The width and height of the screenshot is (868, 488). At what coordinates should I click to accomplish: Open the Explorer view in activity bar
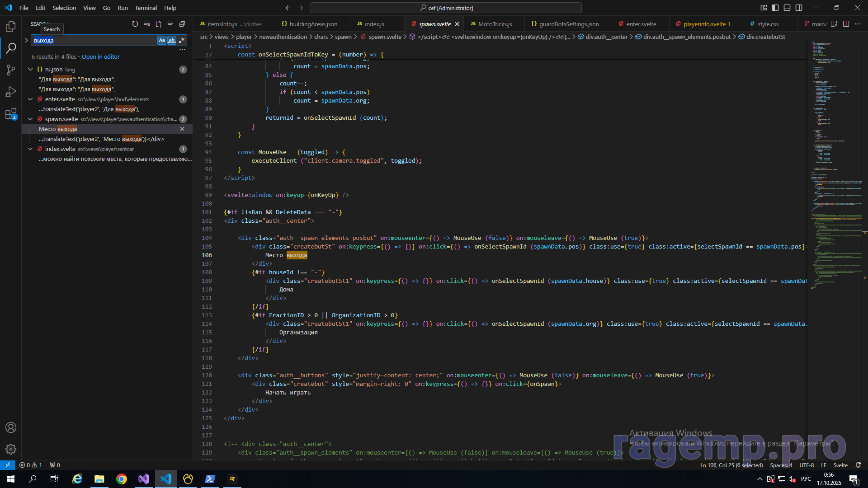(x=11, y=27)
